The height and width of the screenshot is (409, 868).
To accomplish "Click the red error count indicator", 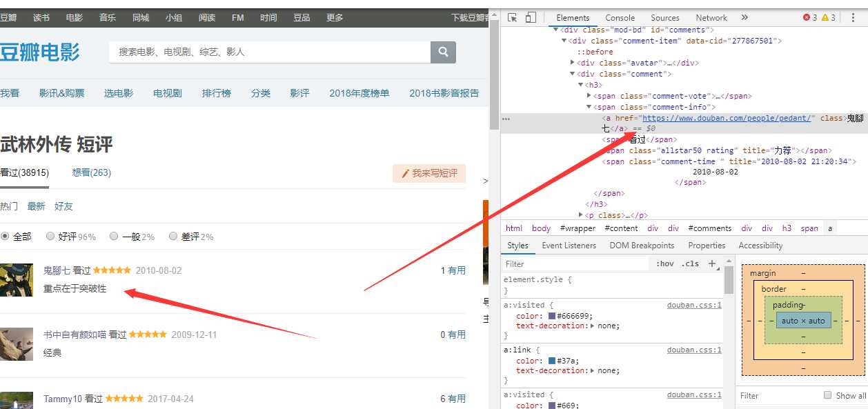I will coord(810,17).
